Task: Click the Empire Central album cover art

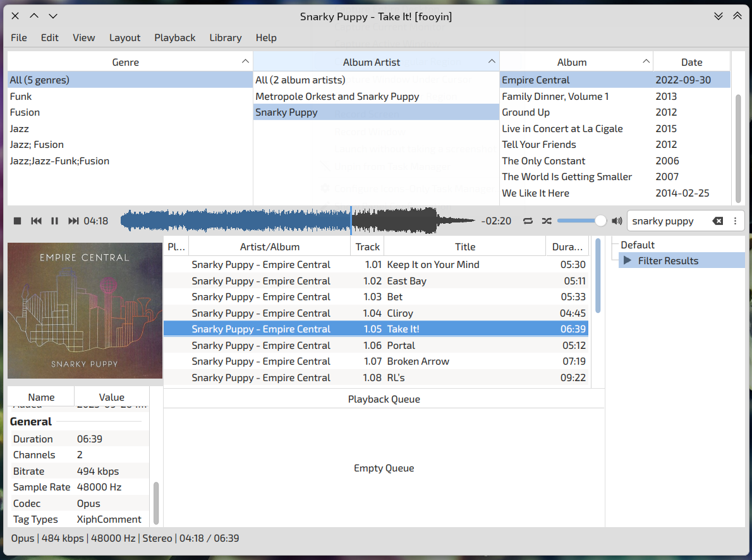Action: (x=85, y=310)
